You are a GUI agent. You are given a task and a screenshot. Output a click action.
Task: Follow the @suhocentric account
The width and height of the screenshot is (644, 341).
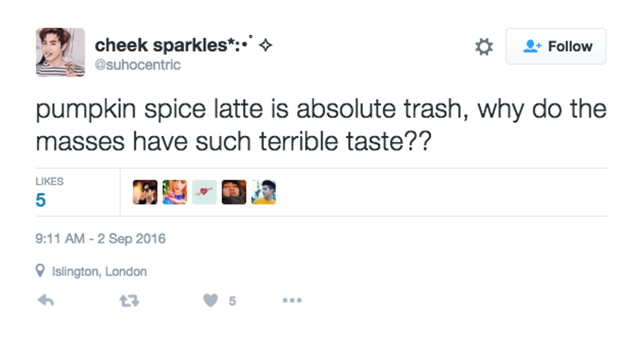pyautogui.click(x=556, y=47)
